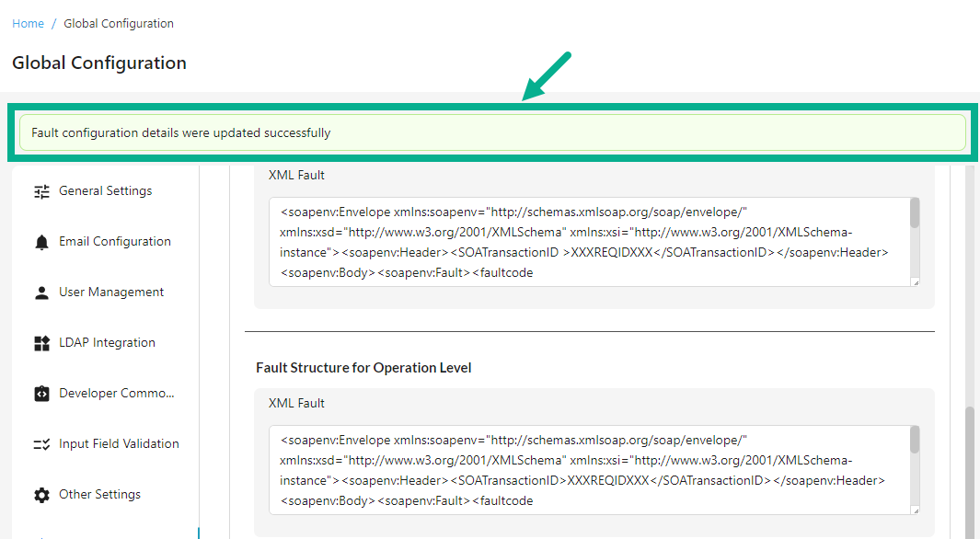Go to the Home breadcrumb link

coord(28,23)
